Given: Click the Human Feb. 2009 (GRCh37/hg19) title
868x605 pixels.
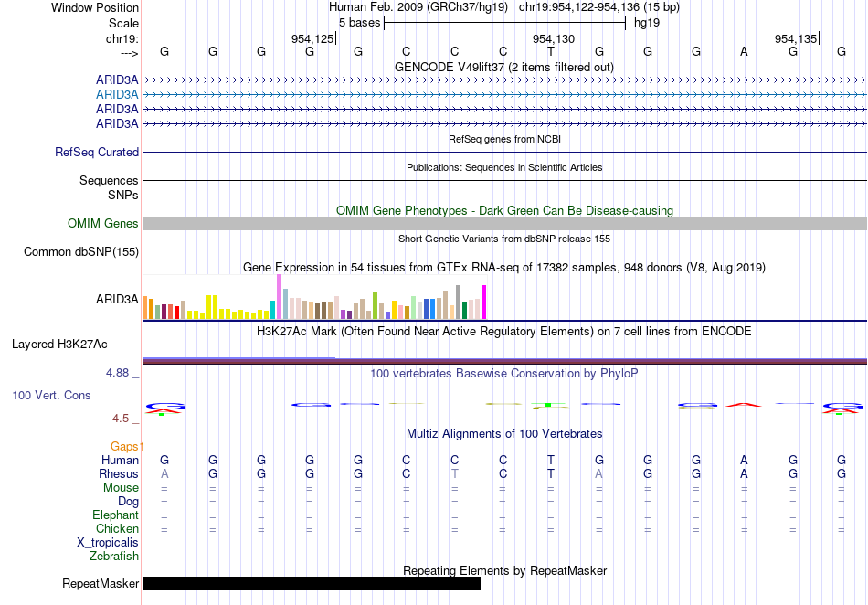Looking at the screenshot, I should click(418, 7).
